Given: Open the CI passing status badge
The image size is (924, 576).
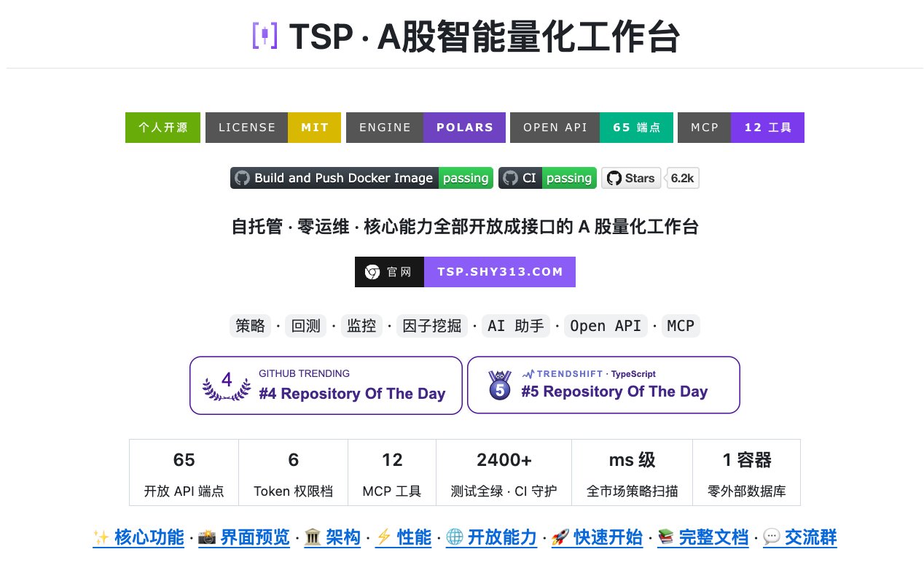Looking at the screenshot, I should (x=547, y=178).
